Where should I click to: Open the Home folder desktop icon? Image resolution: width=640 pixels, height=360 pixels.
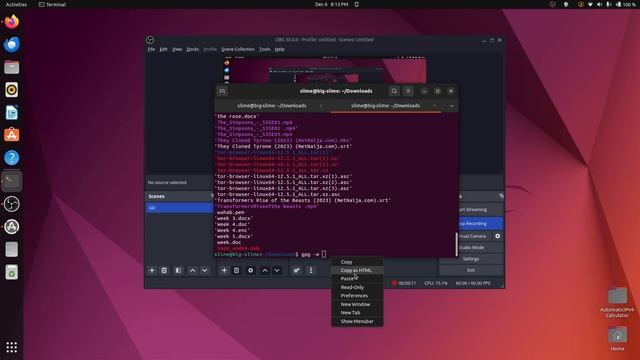click(x=618, y=339)
